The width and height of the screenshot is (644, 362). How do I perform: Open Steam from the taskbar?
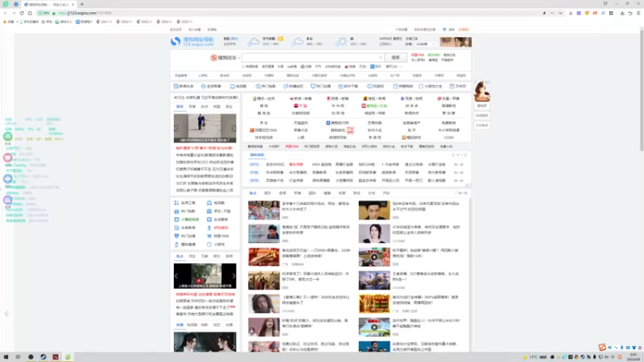[x=43, y=357]
